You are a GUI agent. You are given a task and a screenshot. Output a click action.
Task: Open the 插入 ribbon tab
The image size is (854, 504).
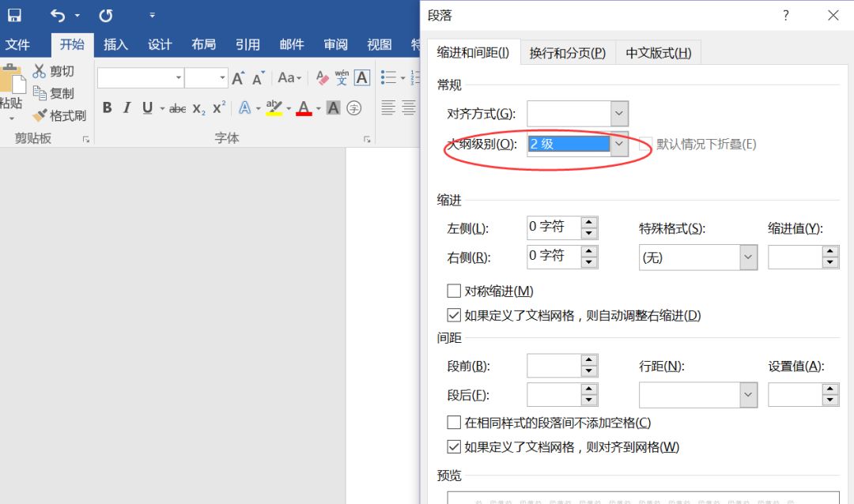(116, 44)
